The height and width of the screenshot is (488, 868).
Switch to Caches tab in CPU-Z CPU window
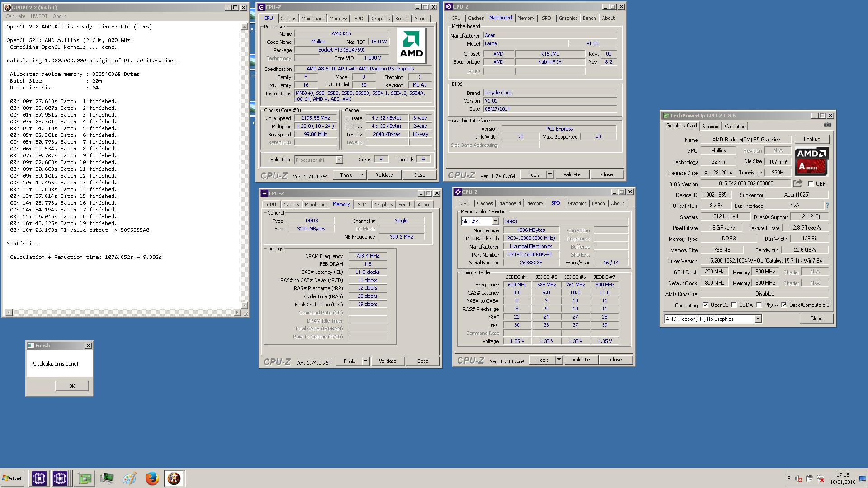(288, 19)
